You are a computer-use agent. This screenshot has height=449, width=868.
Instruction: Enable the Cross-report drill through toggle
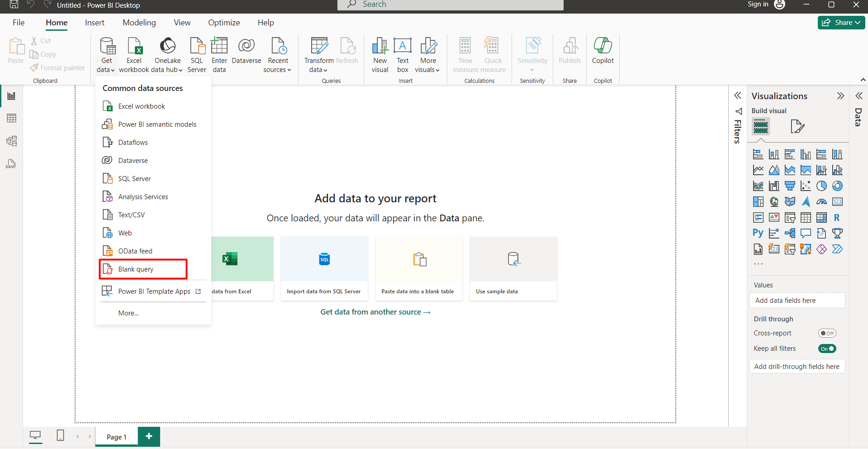(x=827, y=333)
